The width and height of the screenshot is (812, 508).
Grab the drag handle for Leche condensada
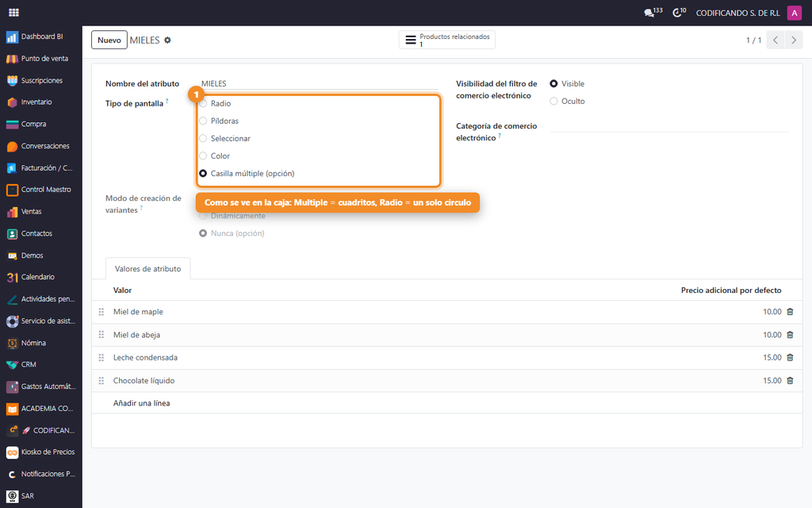(x=101, y=358)
